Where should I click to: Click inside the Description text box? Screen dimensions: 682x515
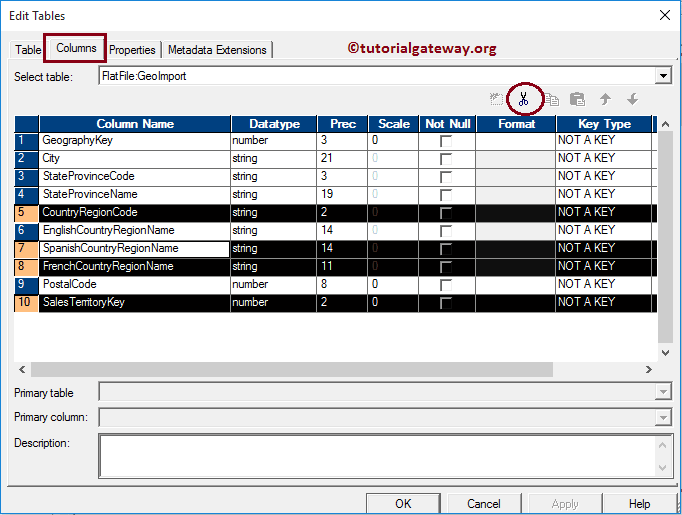click(377, 455)
